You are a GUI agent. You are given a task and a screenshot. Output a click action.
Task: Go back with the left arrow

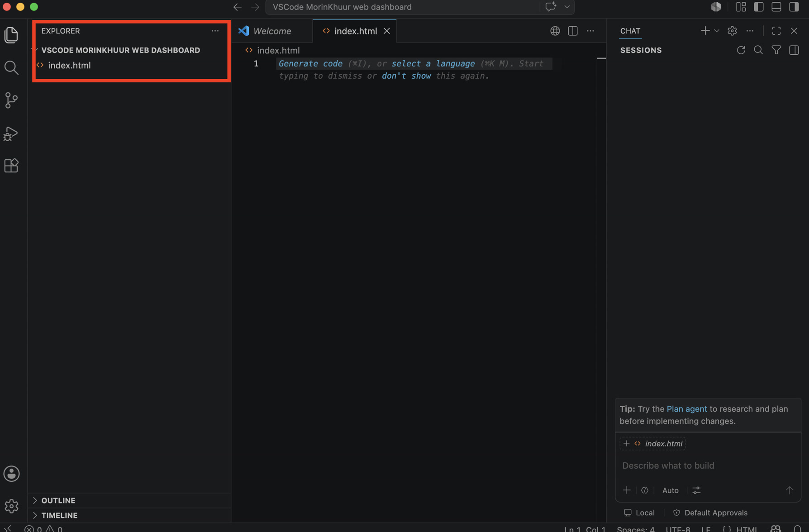pos(238,7)
